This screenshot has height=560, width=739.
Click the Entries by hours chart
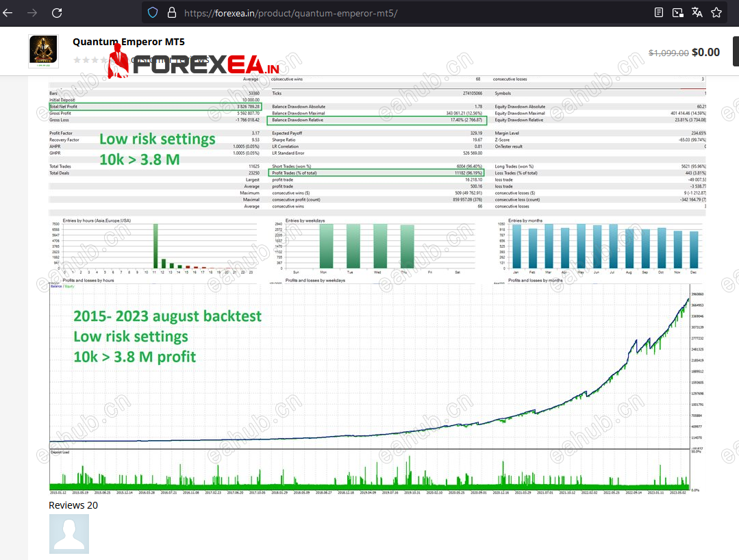click(x=155, y=246)
